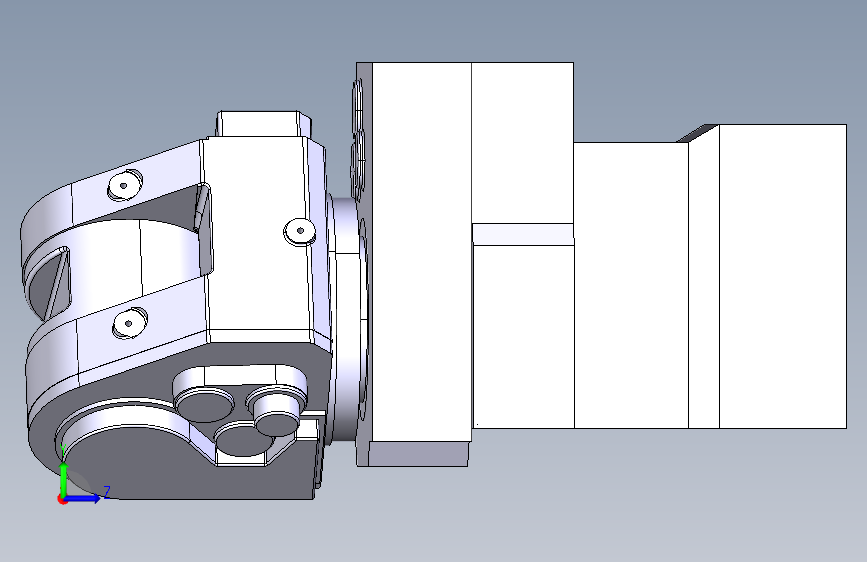
Task: Select the screw head on the housing side face
Action: [x=300, y=231]
